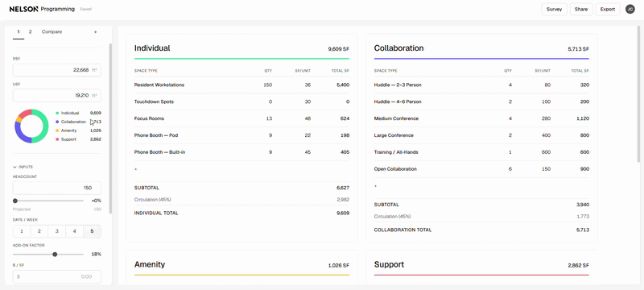Click the green Individual legend dot
The width and height of the screenshot is (644, 290).
pyautogui.click(x=57, y=113)
